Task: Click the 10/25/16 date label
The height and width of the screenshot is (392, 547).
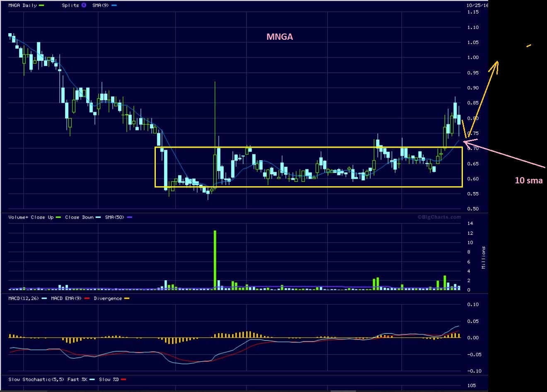Action: [477, 5]
